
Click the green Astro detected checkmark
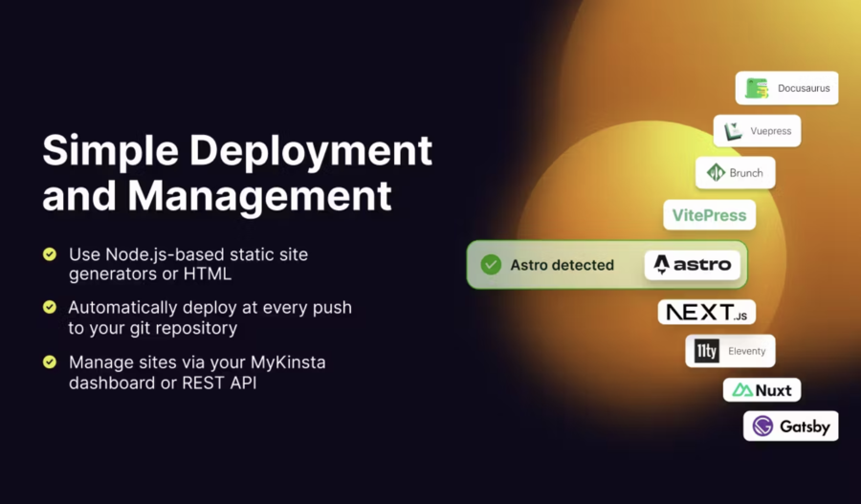pyautogui.click(x=491, y=265)
